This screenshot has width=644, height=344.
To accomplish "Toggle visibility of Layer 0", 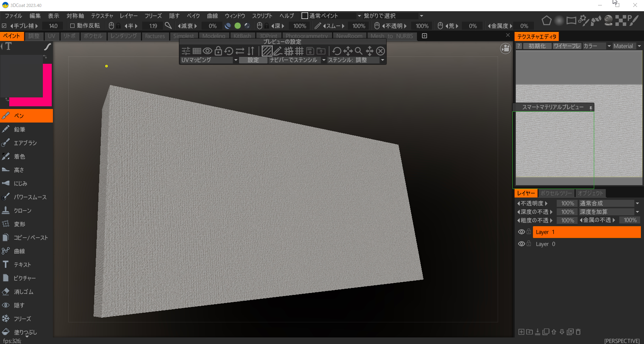I will (521, 244).
